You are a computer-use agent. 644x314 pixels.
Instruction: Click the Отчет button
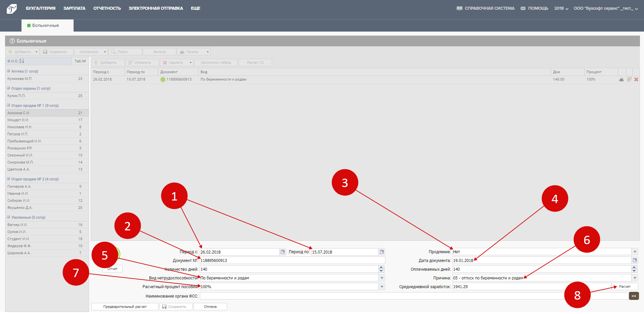113,269
